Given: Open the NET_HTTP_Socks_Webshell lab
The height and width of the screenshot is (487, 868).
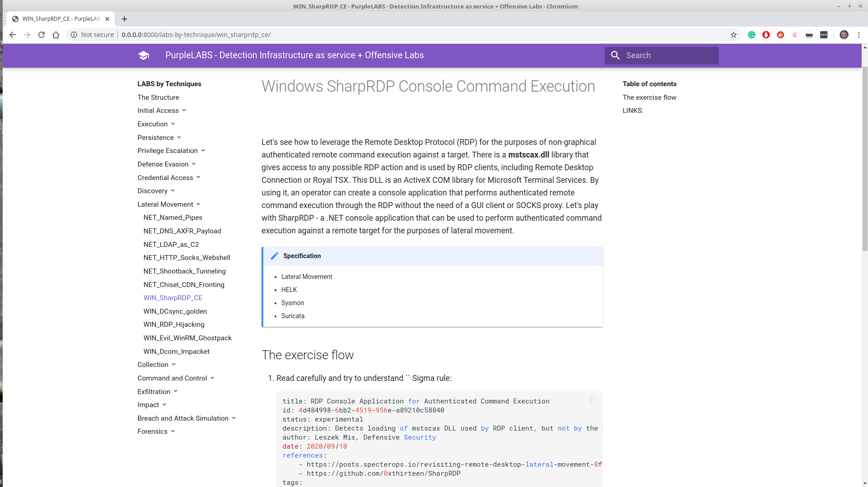Looking at the screenshot, I should click(187, 258).
